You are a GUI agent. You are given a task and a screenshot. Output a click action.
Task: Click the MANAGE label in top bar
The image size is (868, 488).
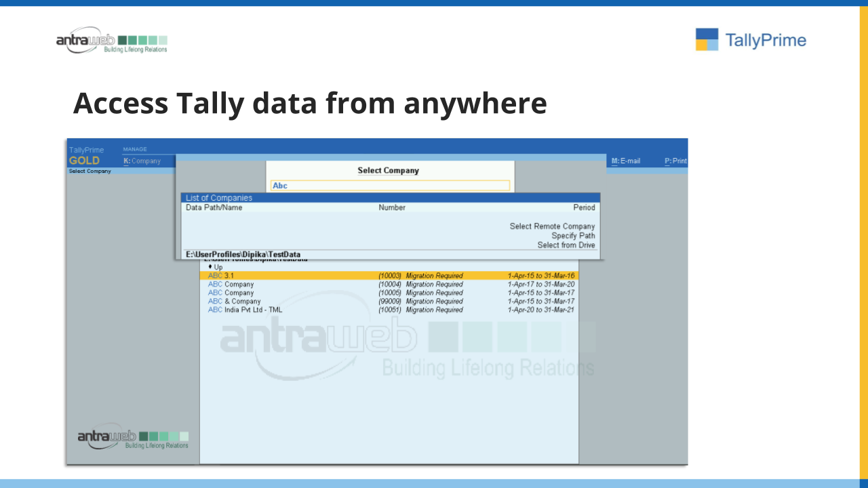coord(135,149)
